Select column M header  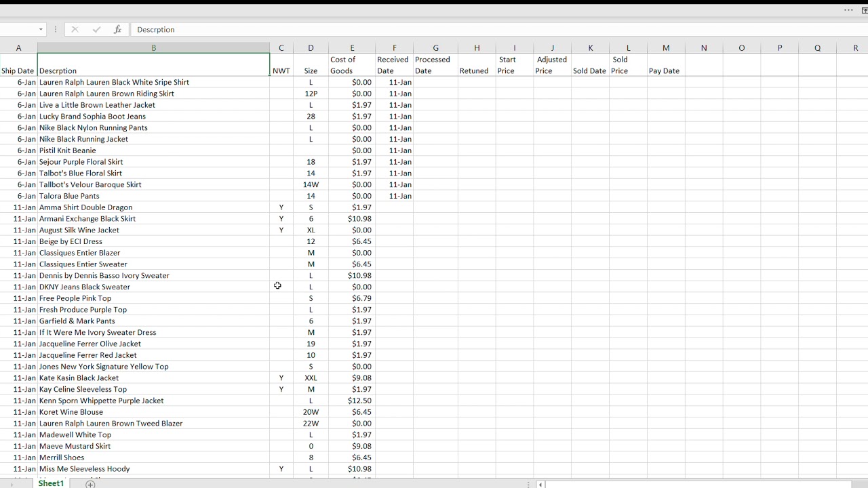click(x=666, y=47)
